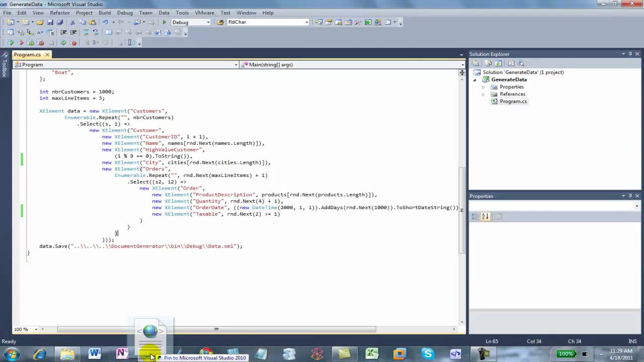Open the Main(string[] args) member dropdown

point(463,64)
